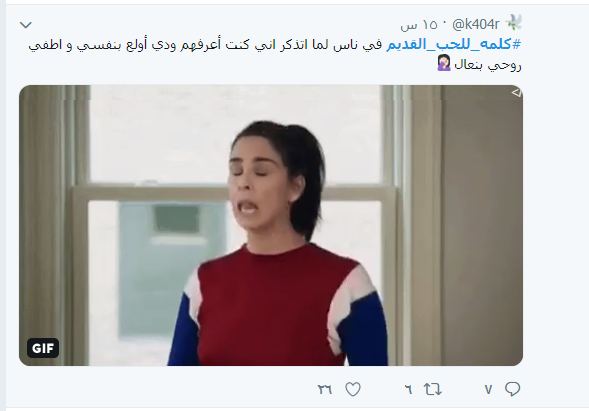Screen dimensions: 589x411
Task: Retweet this post using the arrows icon
Action: (x=433, y=389)
